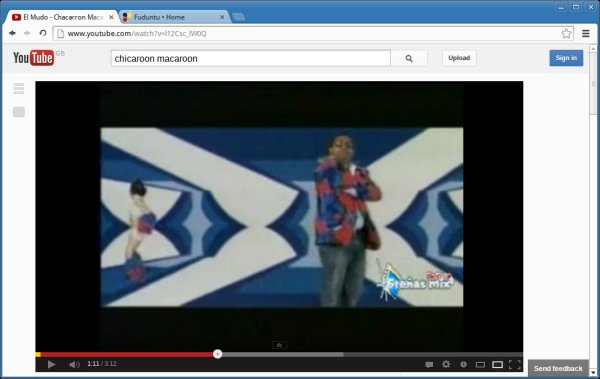Click the Send feedback button
Viewport: 600px width, 379px height.
(558, 368)
